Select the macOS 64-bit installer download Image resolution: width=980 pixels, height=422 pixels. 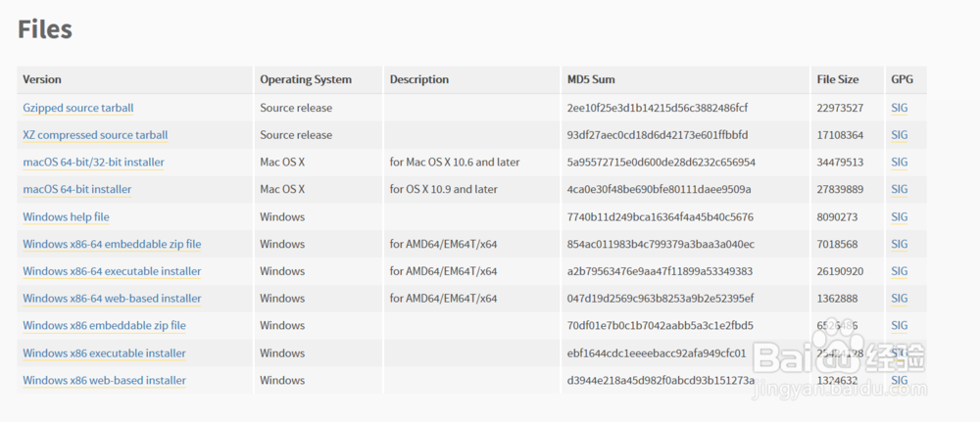[76, 190]
